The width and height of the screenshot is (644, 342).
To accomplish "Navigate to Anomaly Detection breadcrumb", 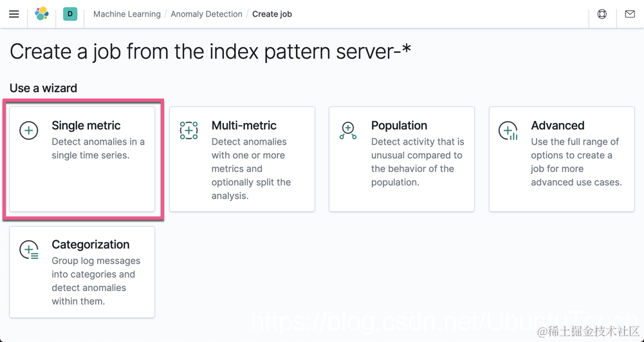I will (207, 14).
